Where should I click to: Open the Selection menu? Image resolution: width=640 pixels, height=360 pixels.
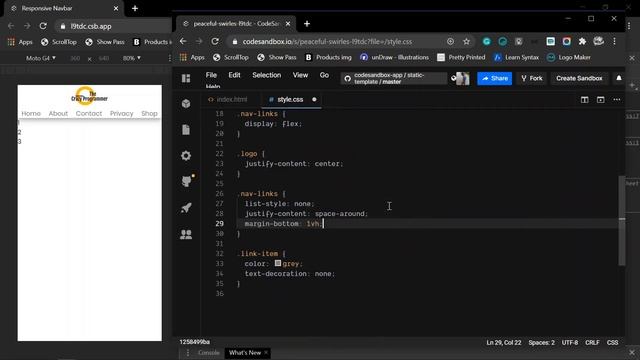click(x=267, y=75)
